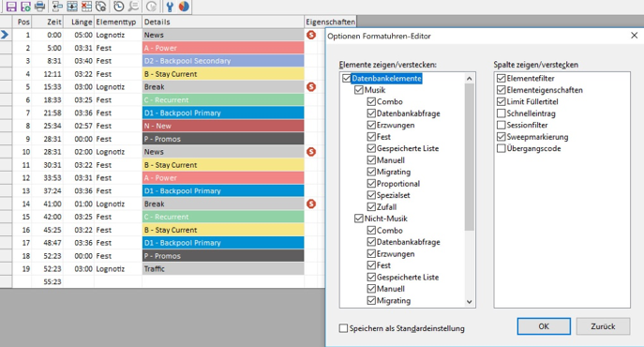This screenshot has width=644, height=347.
Task: Click the elements list scroll down arrow
Action: 470,302
